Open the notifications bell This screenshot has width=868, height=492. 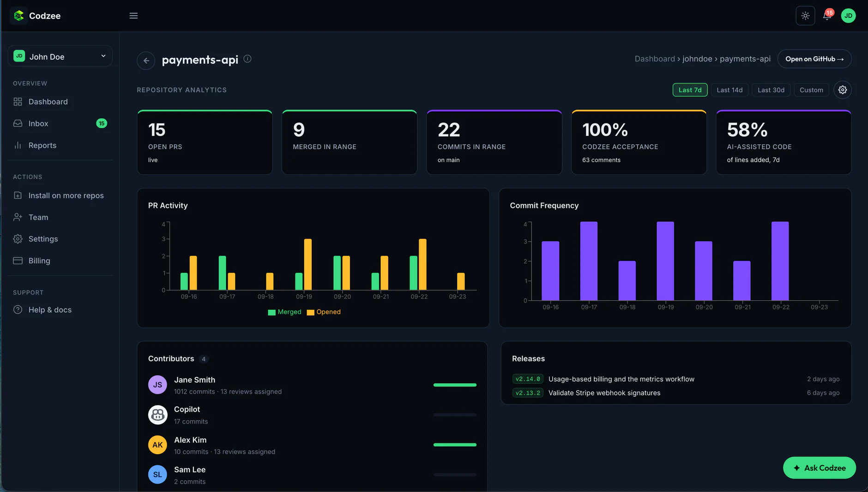pyautogui.click(x=826, y=16)
